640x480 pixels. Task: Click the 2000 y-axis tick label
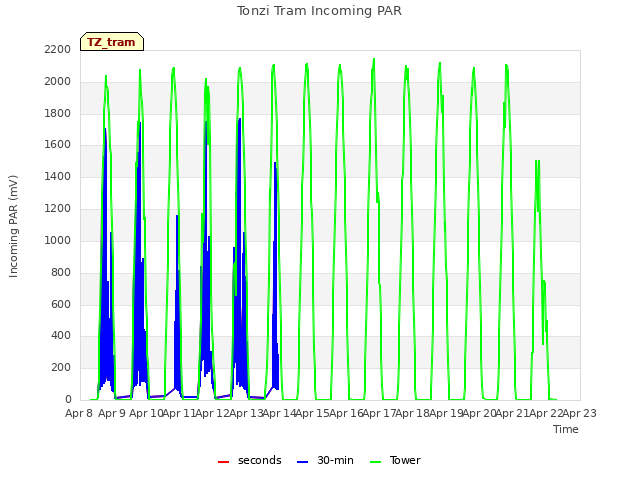[x=58, y=81]
